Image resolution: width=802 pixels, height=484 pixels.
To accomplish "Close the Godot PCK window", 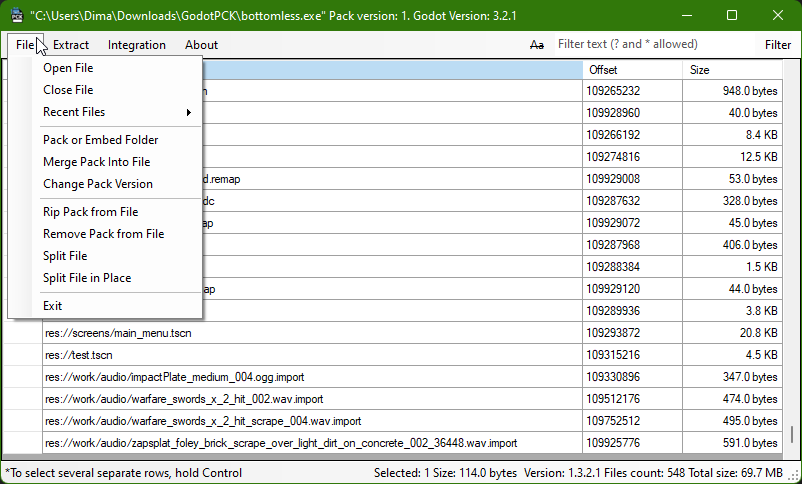I will [777, 15].
